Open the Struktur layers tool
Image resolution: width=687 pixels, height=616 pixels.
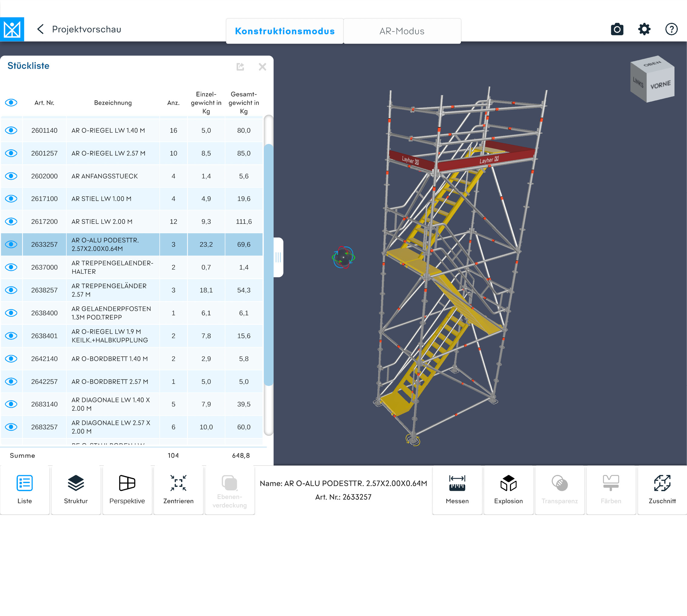pyautogui.click(x=76, y=490)
